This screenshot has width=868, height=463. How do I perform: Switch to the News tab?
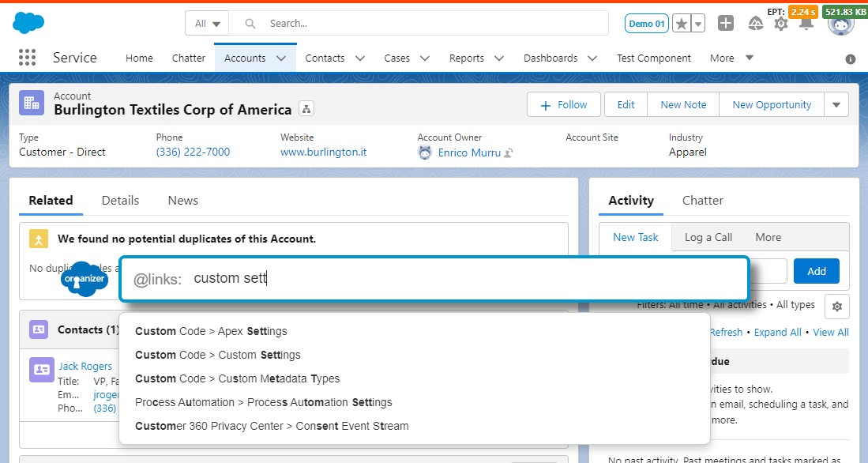click(182, 201)
